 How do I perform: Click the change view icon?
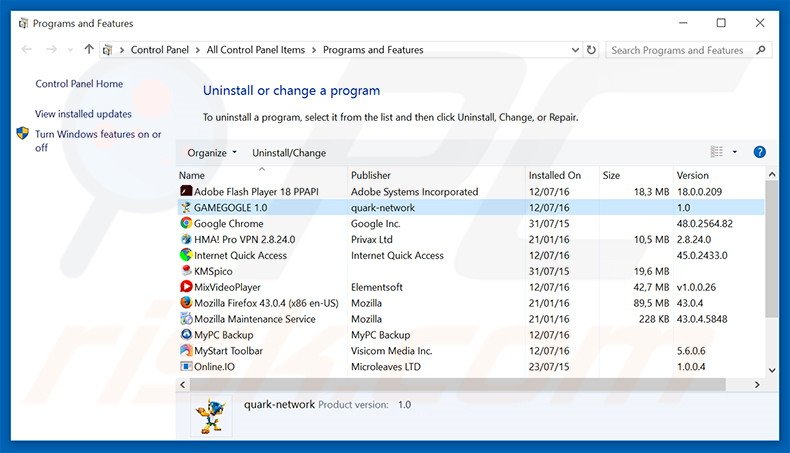coord(716,152)
